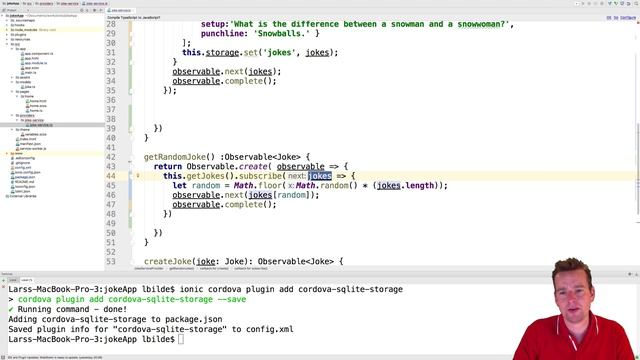Screen dimensions: 640x360
Task: Select External Libraries node
Action: (x=21, y=196)
